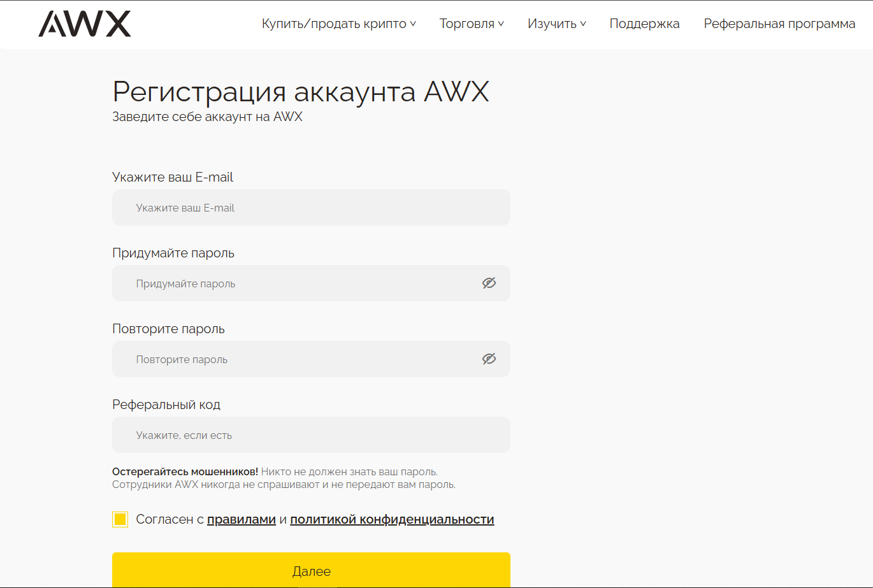Toggle visibility eye in 'Повторите пароль' field
This screenshot has height=588, width=873.
click(489, 359)
